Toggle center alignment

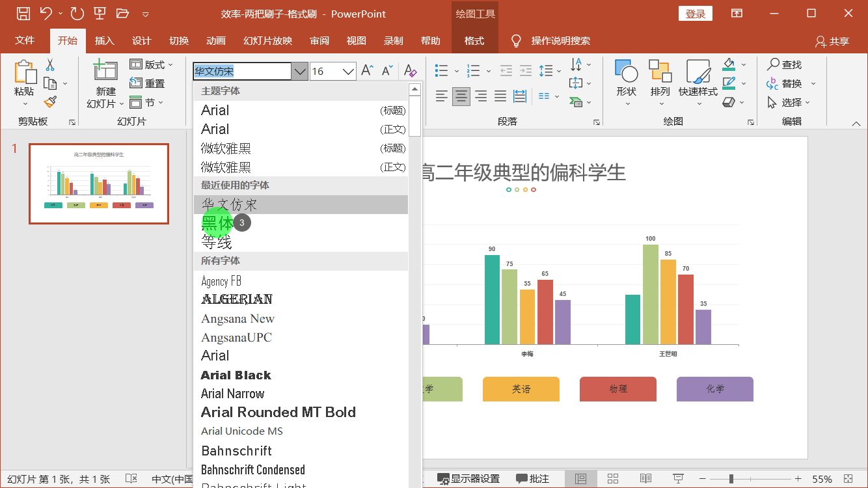pos(461,96)
